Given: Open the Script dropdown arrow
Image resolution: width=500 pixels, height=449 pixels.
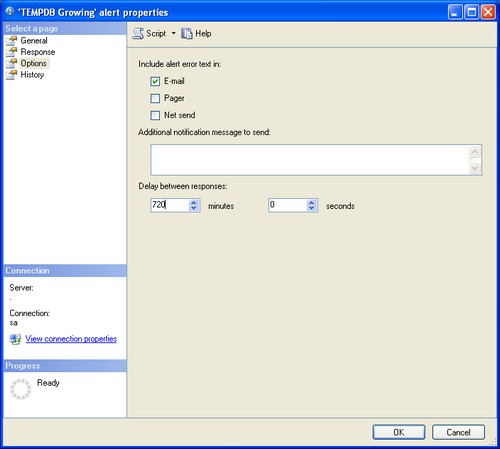Looking at the screenshot, I should 173,33.
